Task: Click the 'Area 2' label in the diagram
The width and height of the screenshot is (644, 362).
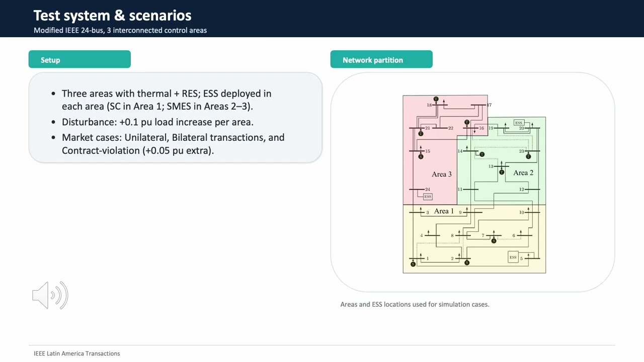Action: pos(523,172)
